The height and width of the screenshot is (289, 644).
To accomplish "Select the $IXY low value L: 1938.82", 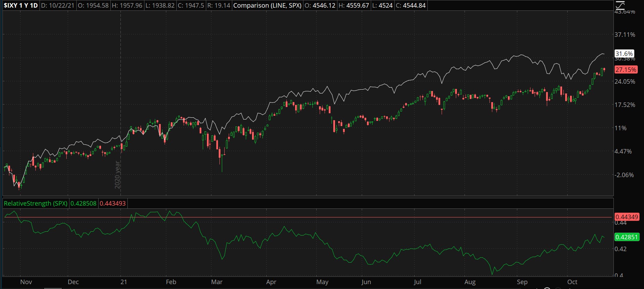I will point(160,6).
